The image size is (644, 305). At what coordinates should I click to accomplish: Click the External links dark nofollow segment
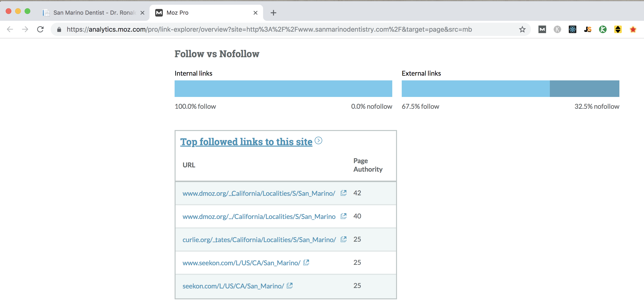point(585,89)
